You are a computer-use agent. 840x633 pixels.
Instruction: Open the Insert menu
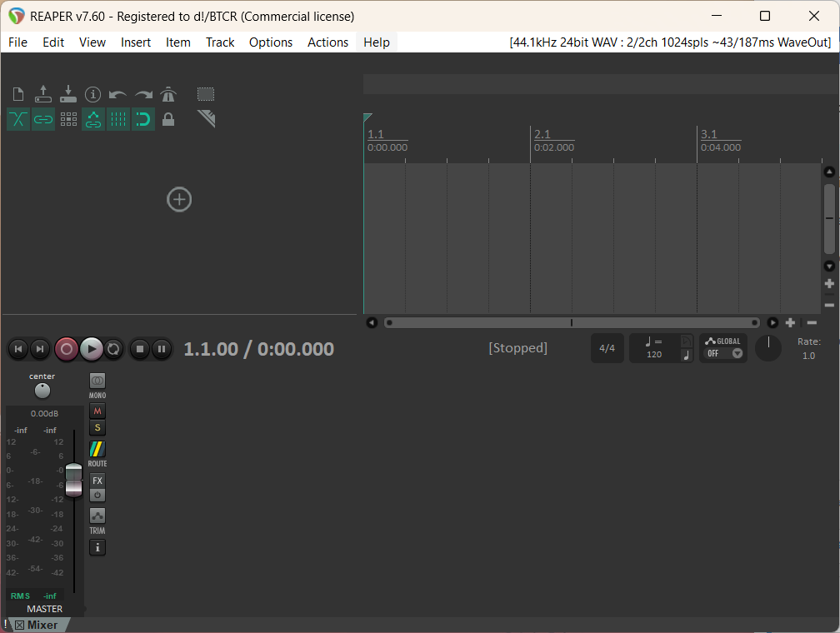(x=136, y=42)
